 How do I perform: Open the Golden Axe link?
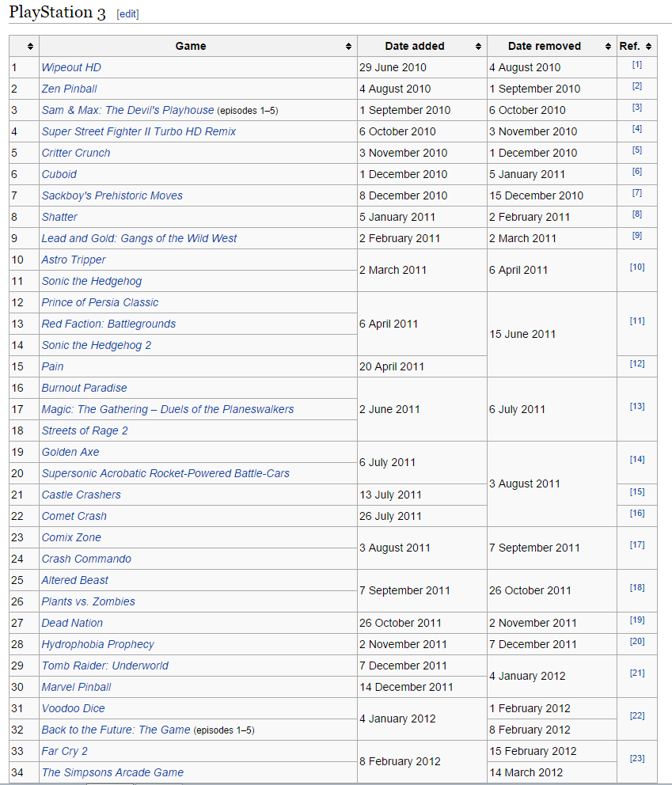70,452
